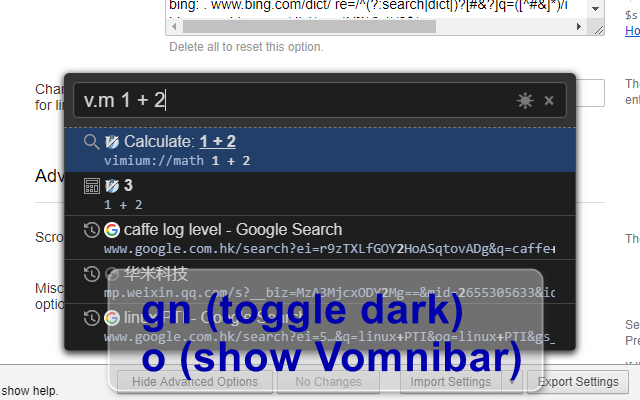Viewport: 640px width, 400px height.
Task: Select the result 3 suggestion row
Action: coord(320,194)
